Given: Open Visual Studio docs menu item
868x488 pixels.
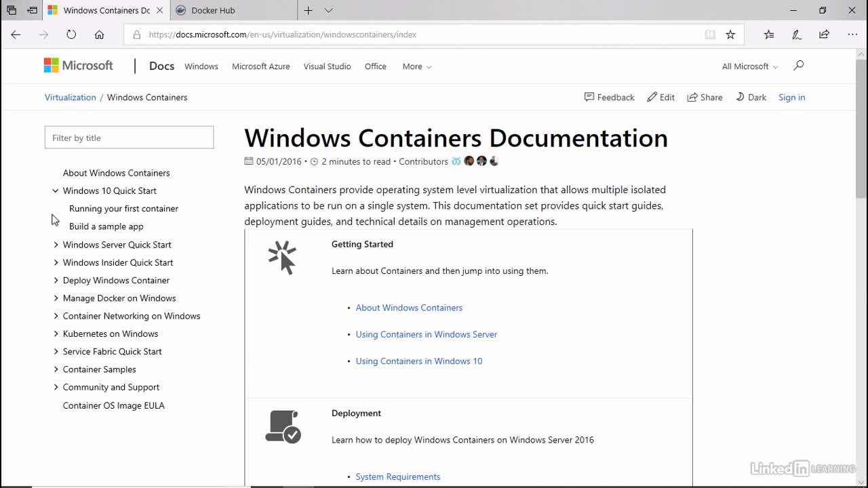Looking at the screenshot, I should coord(327,66).
